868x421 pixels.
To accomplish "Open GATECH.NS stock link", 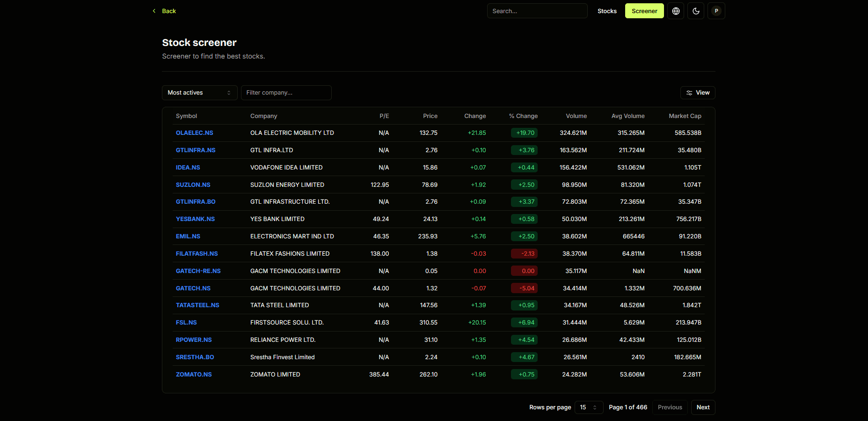I will point(193,288).
